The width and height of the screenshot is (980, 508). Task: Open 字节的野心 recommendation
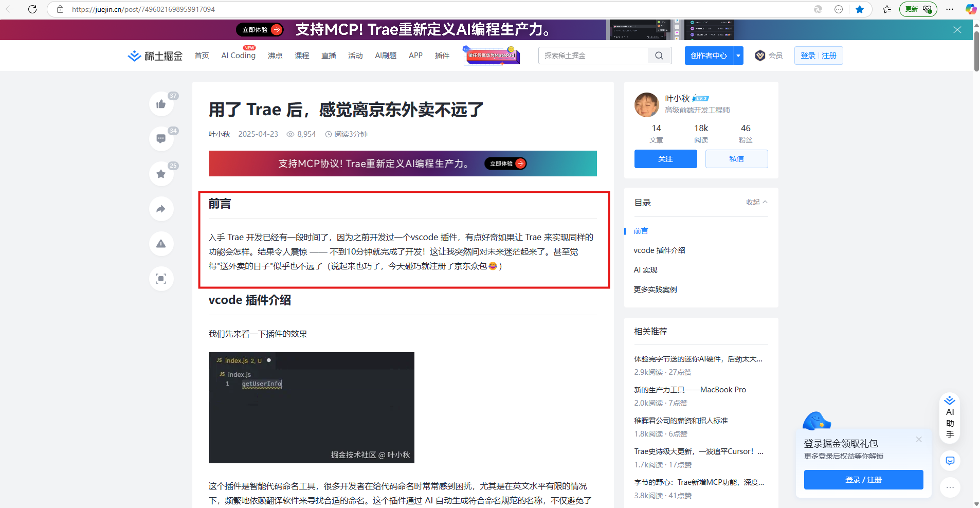click(x=699, y=482)
